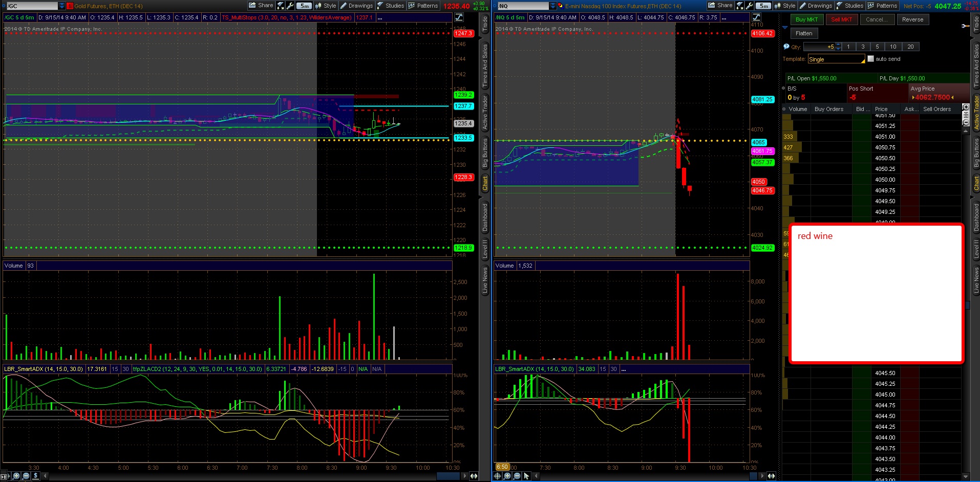
Task: Click Reverse position button
Action: [913, 19]
